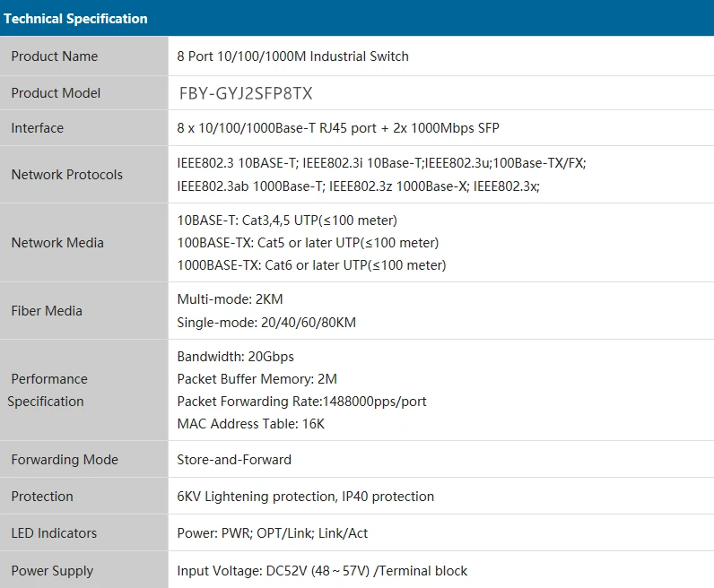Viewport: 714px width, 588px height.
Task: Click the line starting 'IEEE802.3 10BASE-T'
Action: click(381, 163)
